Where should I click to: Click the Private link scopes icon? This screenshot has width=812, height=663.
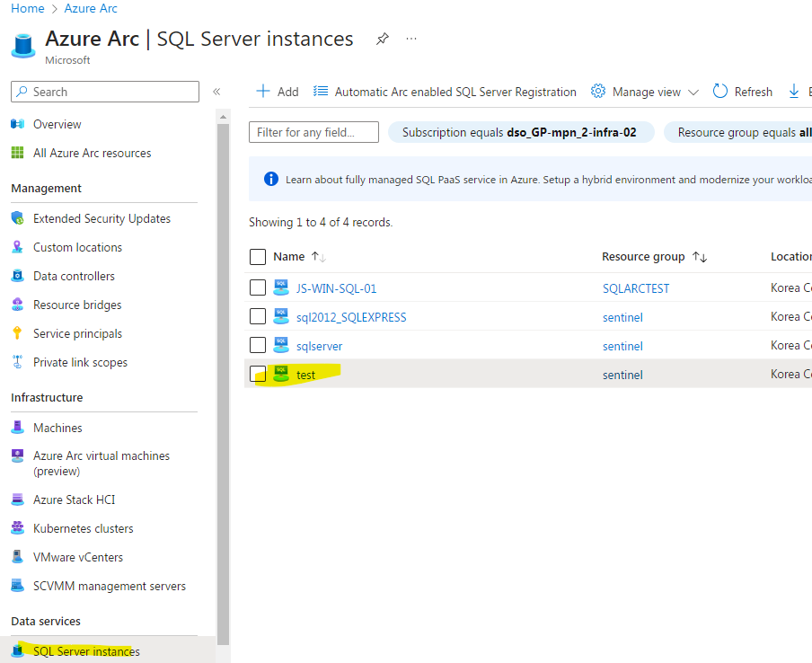(18, 362)
